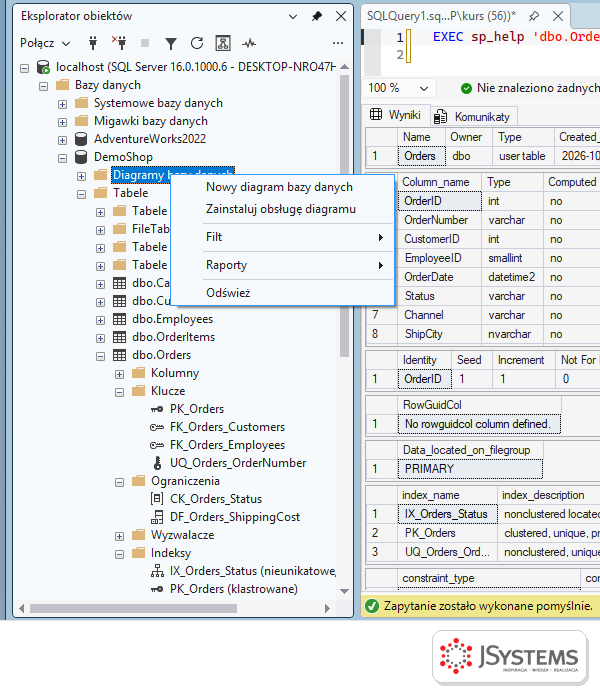Select the UQ_Orders_OrderNumber unique key
600x692 pixels.
(x=238, y=463)
